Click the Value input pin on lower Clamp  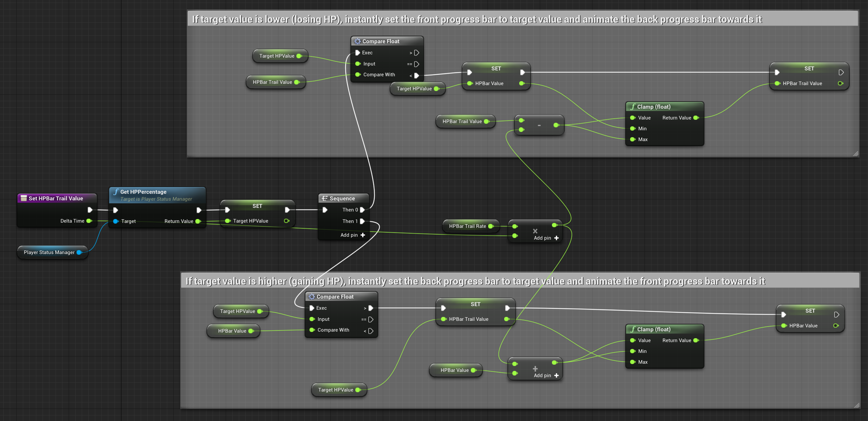(633, 340)
